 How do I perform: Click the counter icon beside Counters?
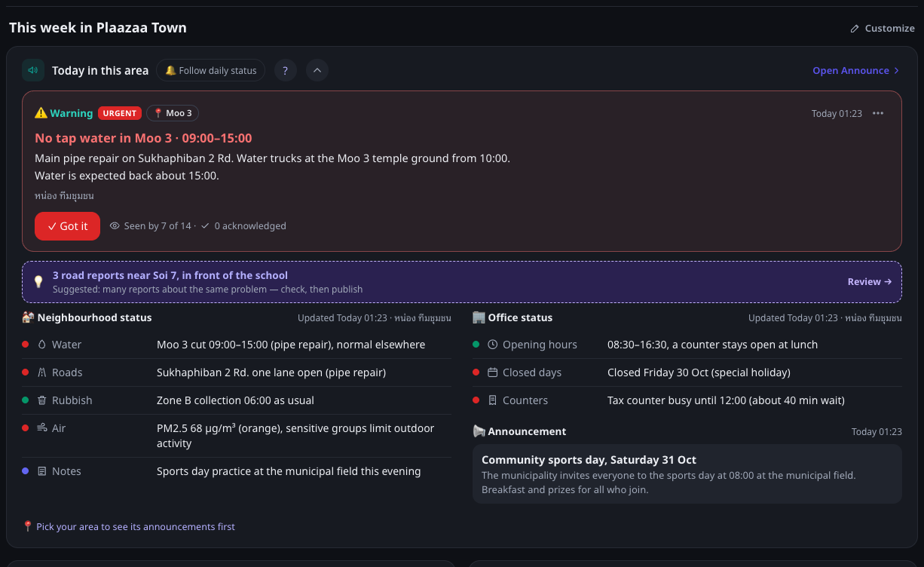pos(493,400)
